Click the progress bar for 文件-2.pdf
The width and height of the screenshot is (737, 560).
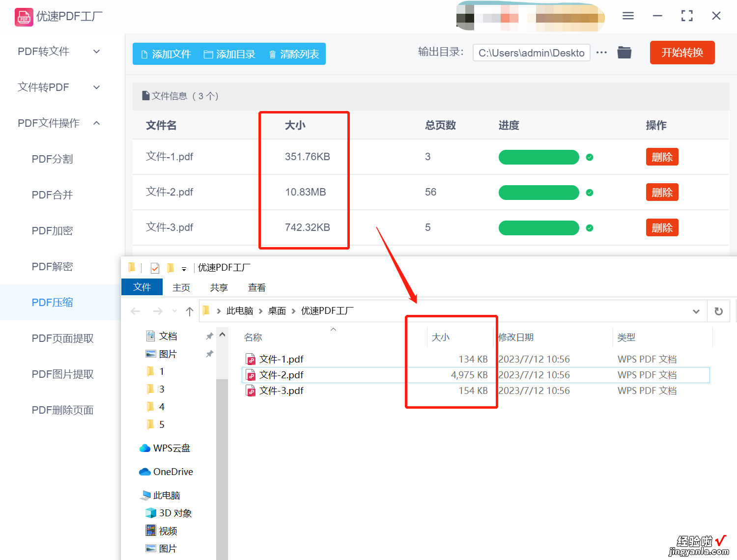(x=539, y=193)
